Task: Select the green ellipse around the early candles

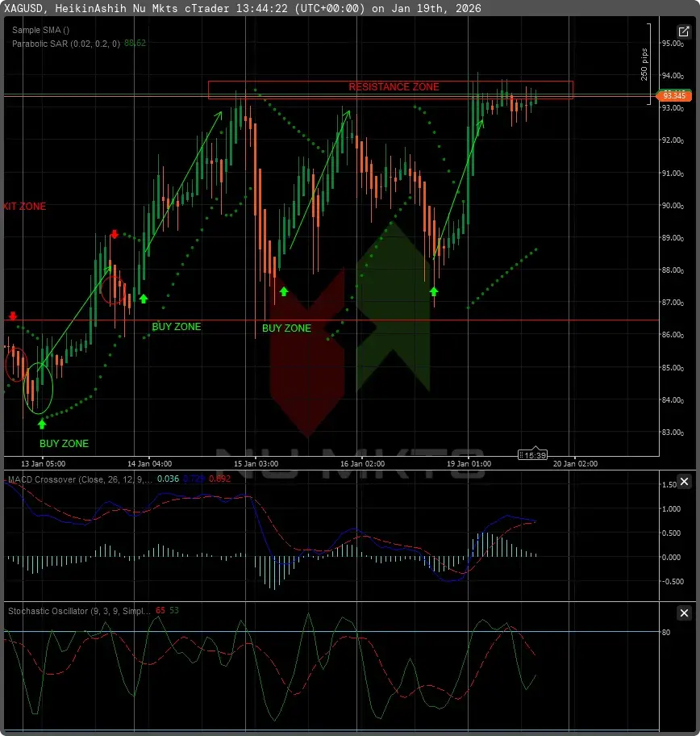Action: point(39,388)
